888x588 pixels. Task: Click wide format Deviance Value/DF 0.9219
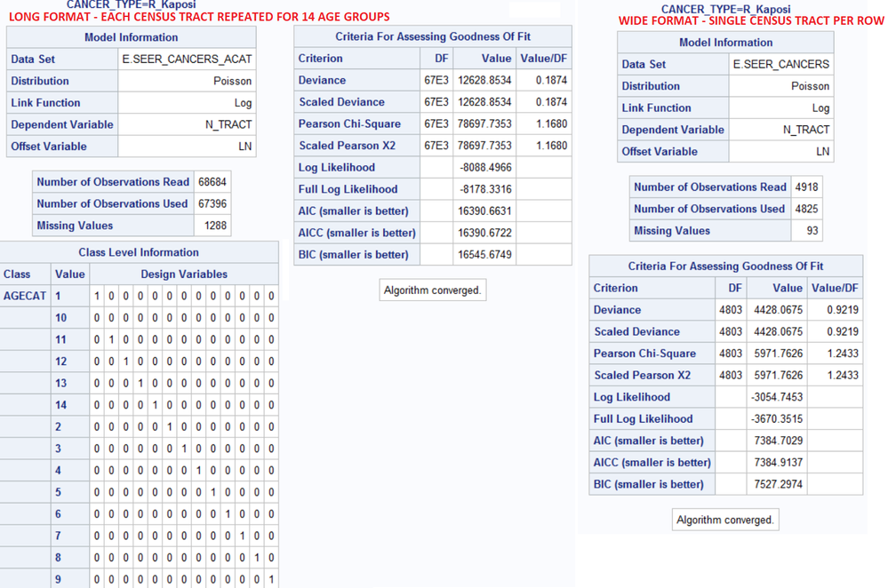point(843,310)
